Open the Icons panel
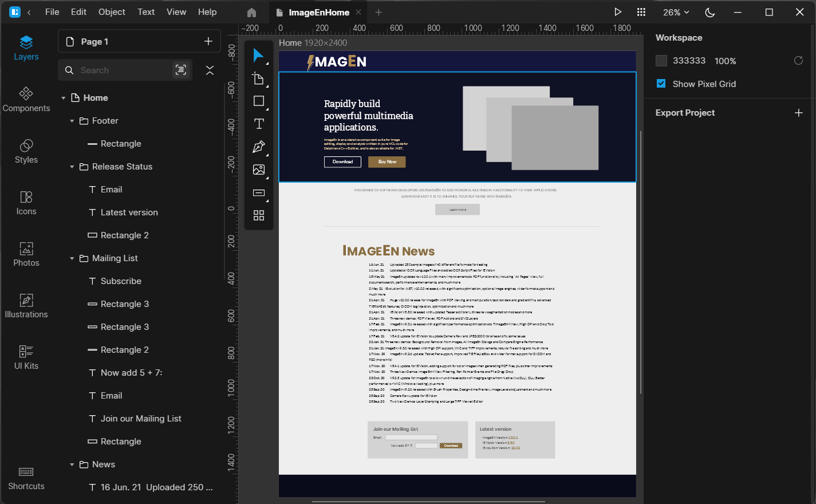816x504 pixels. coord(26,203)
